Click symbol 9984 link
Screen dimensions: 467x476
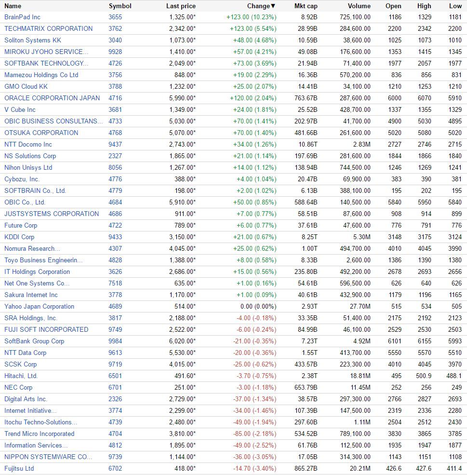click(x=115, y=341)
